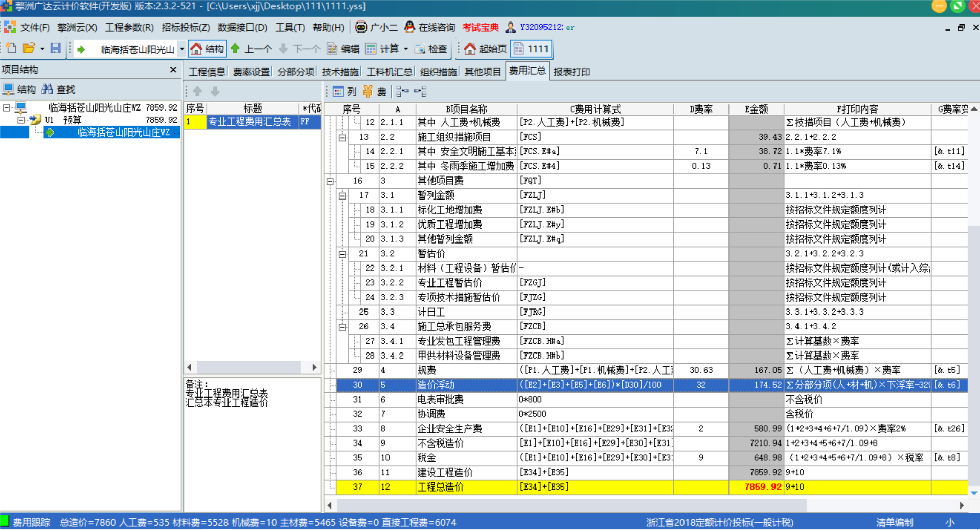980x530 pixels.
Task: Select the 造价浮动 row name cell
Action: click(x=466, y=385)
